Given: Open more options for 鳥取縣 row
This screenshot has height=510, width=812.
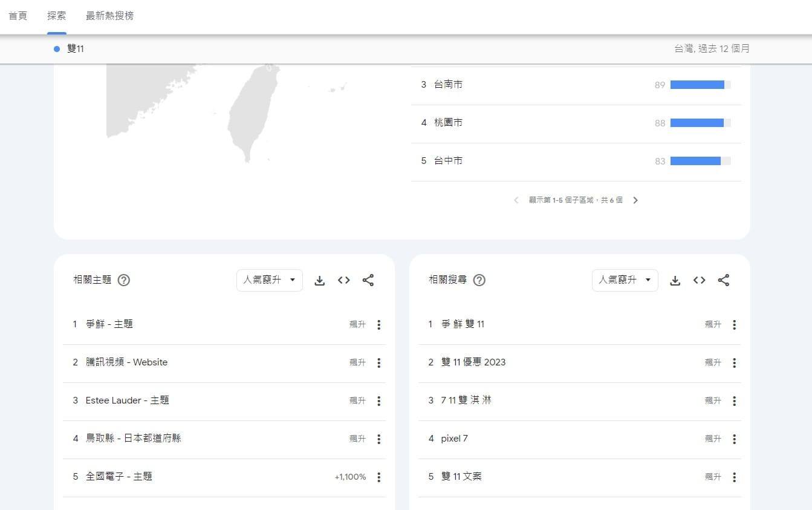Looking at the screenshot, I should pyautogui.click(x=379, y=439).
